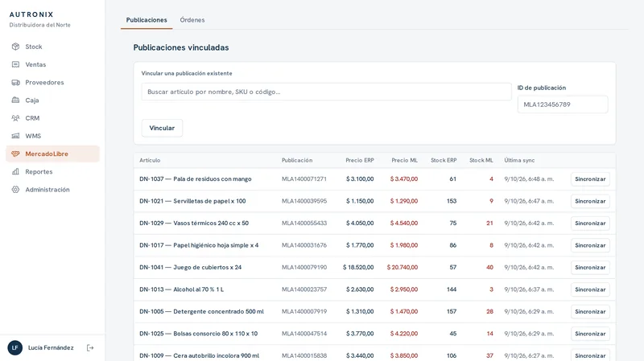Sincronizar Detergente concentrado 500 ml
Viewport: 644px width, 361px height.
coord(590,312)
